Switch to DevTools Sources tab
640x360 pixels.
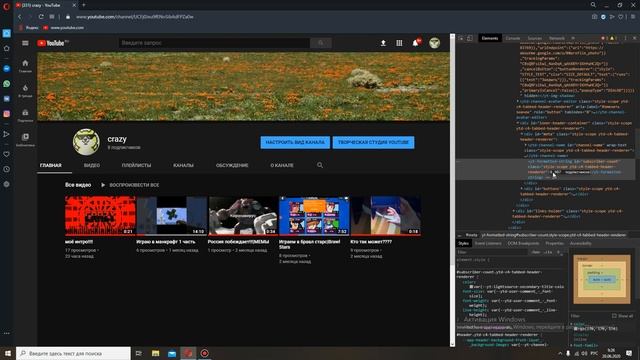[x=535, y=38]
